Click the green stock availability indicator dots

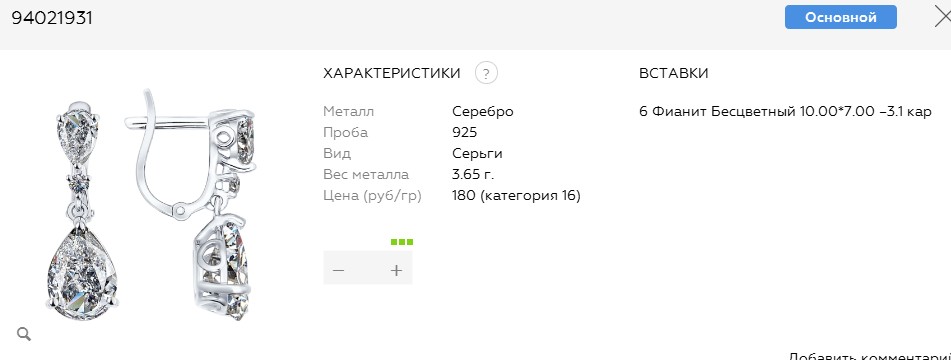(402, 242)
